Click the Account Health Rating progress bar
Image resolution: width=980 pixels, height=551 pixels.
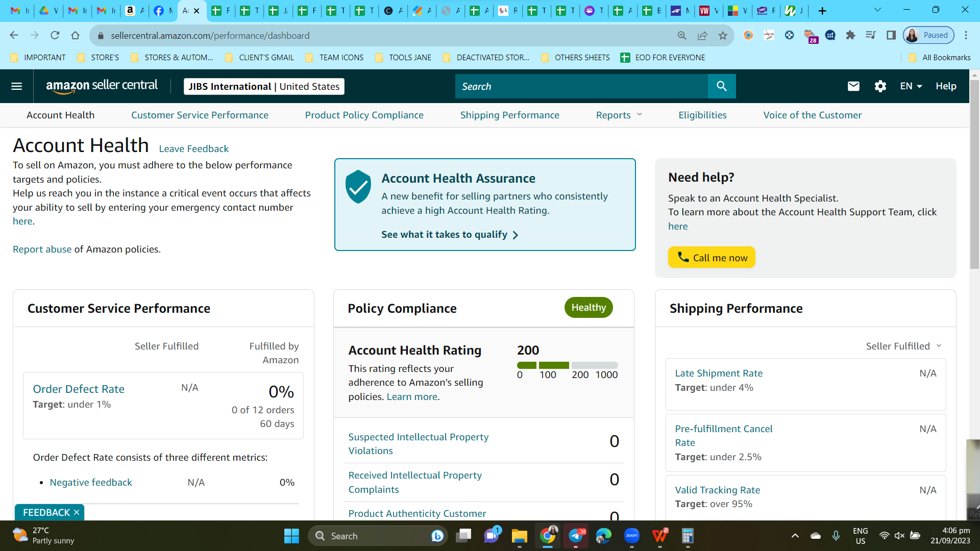567,365
